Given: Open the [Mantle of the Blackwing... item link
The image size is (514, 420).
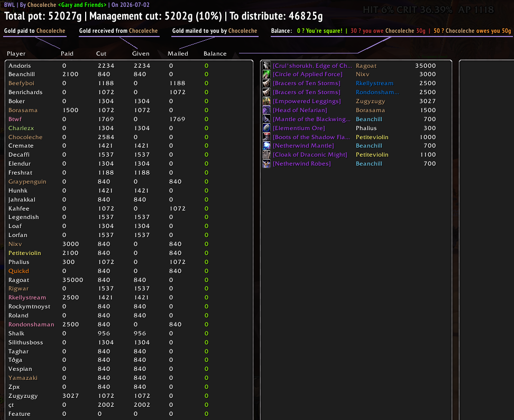Looking at the screenshot, I should [x=312, y=119].
